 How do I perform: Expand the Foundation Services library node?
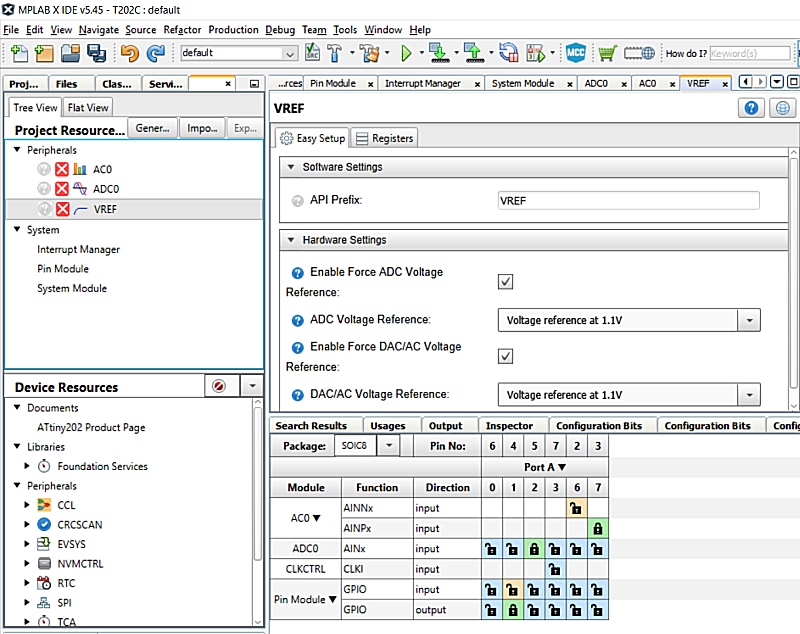(x=28, y=466)
